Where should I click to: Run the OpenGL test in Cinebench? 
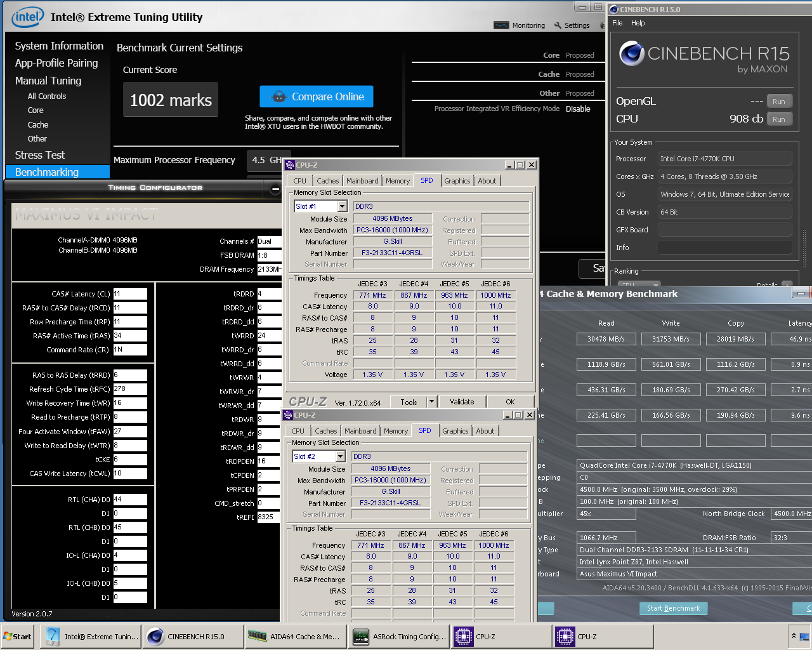click(x=779, y=102)
